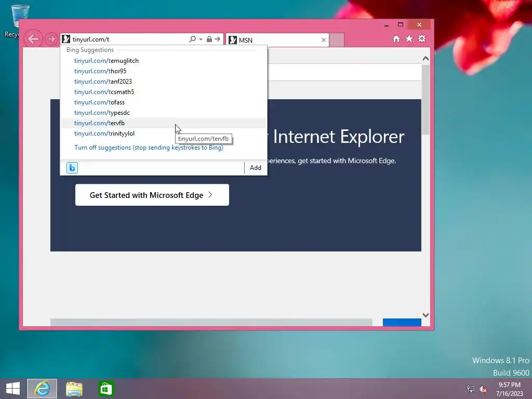Click the blue button at page bottom
The image size is (532, 399).
coord(402,322)
